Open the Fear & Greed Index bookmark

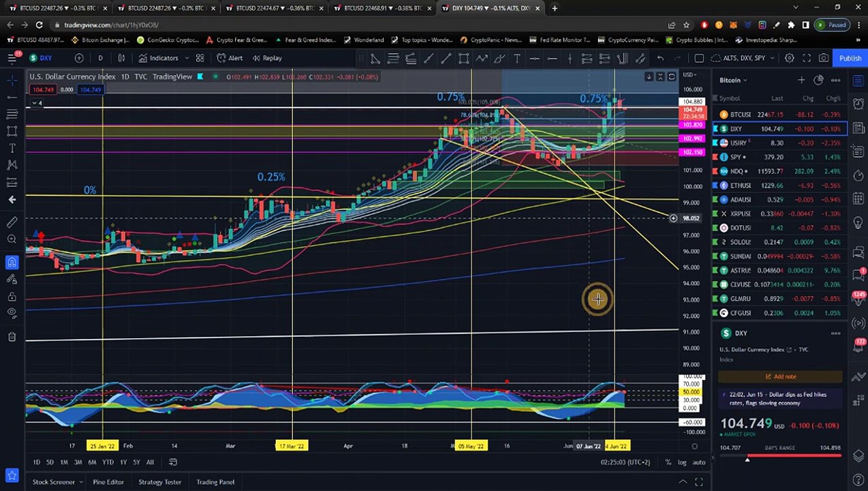click(x=306, y=40)
